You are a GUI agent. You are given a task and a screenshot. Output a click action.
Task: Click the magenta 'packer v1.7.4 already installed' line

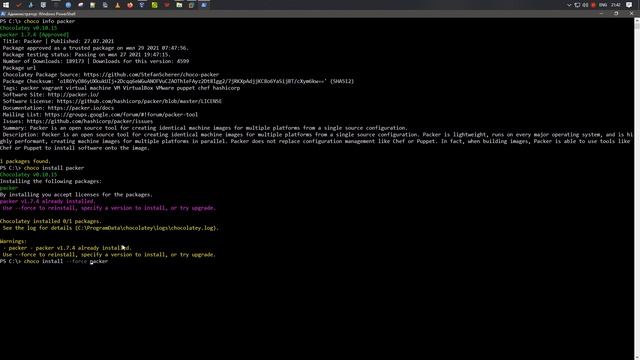pyautogui.click(x=48, y=201)
